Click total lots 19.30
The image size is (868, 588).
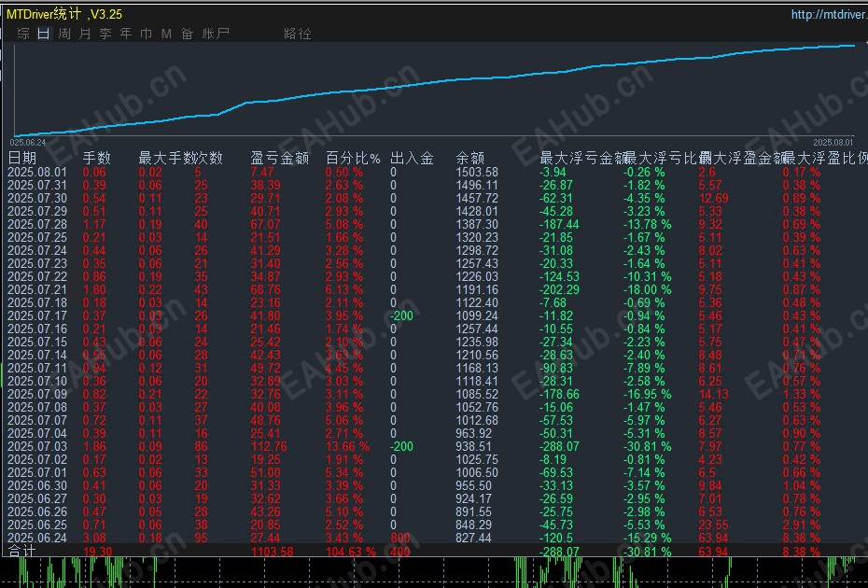pyautogui.click(x=97, y=552)
